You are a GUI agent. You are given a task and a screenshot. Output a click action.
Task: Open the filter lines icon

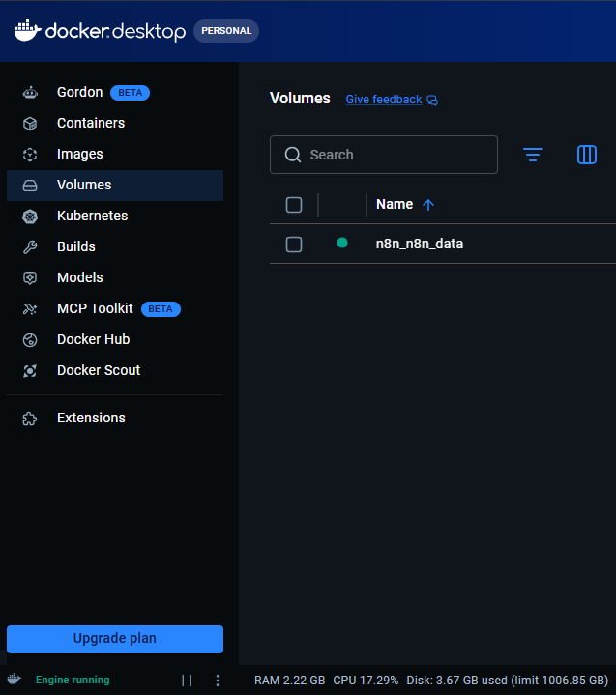(x=533, y=155)
